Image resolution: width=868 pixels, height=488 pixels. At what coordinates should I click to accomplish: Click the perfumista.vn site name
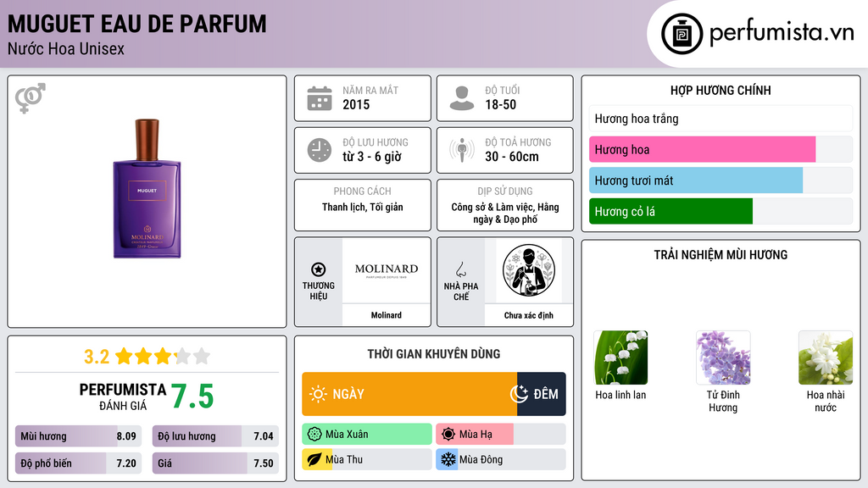coord(782,32)
